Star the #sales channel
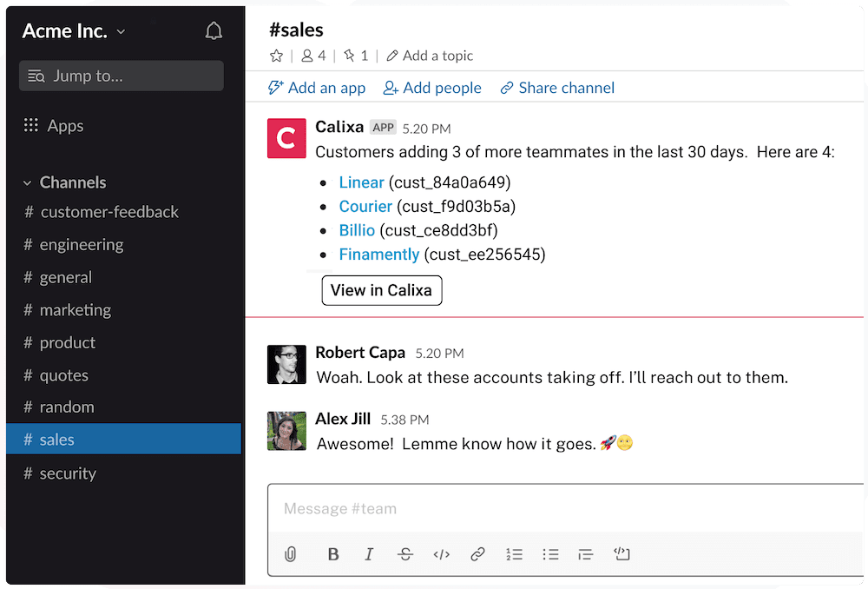This screenshot has width=868, height=589. point(276,56)
